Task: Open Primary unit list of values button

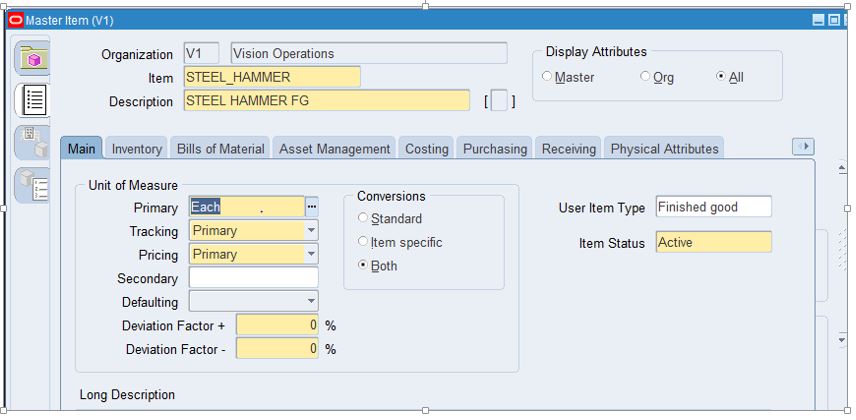Action: pos(312,207)
